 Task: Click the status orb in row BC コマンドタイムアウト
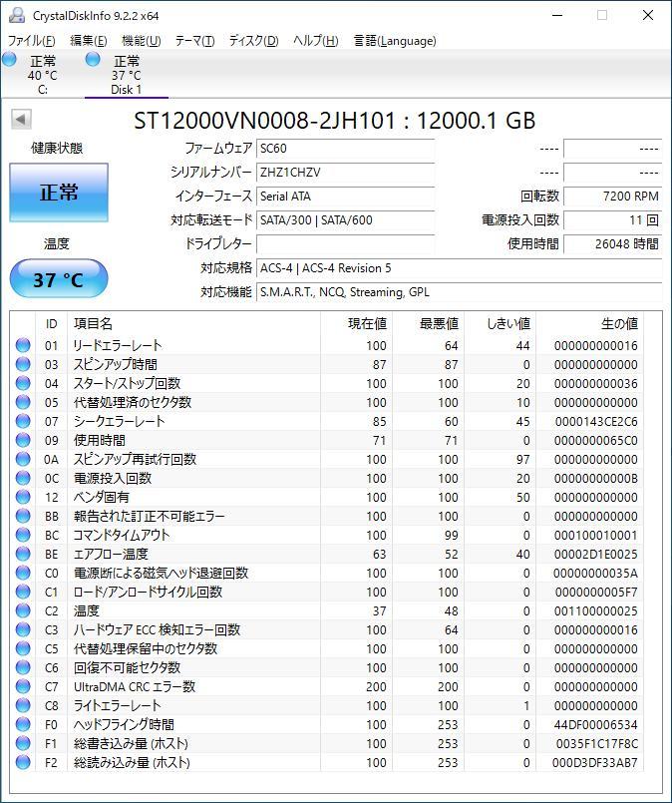tap(23, 535)
